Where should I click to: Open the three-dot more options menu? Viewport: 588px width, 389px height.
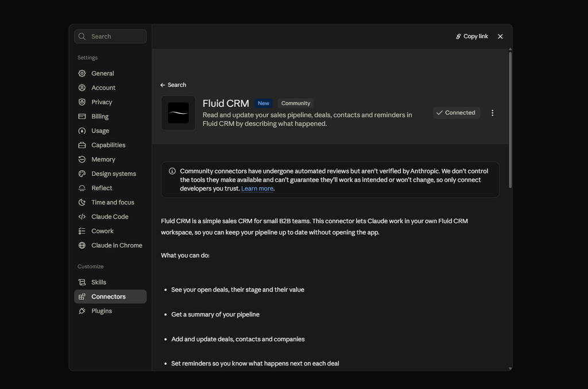click(x=492, y=113)
